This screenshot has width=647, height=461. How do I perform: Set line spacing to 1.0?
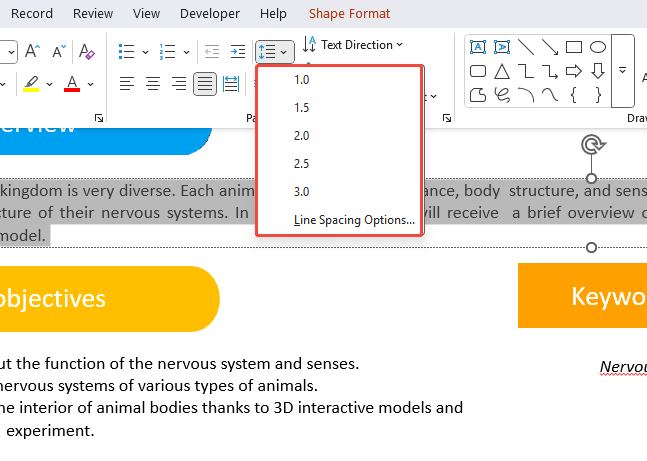click(x=340, y=80)
